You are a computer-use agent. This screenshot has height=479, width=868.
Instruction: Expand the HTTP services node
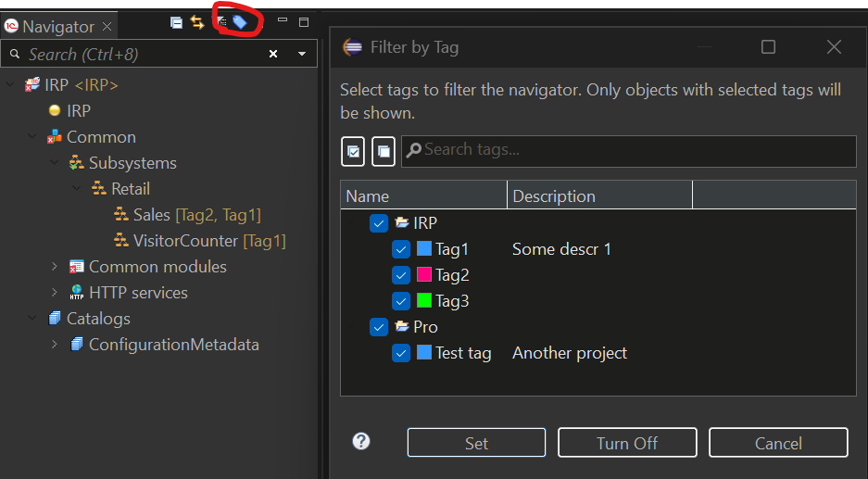coord(55,293)
